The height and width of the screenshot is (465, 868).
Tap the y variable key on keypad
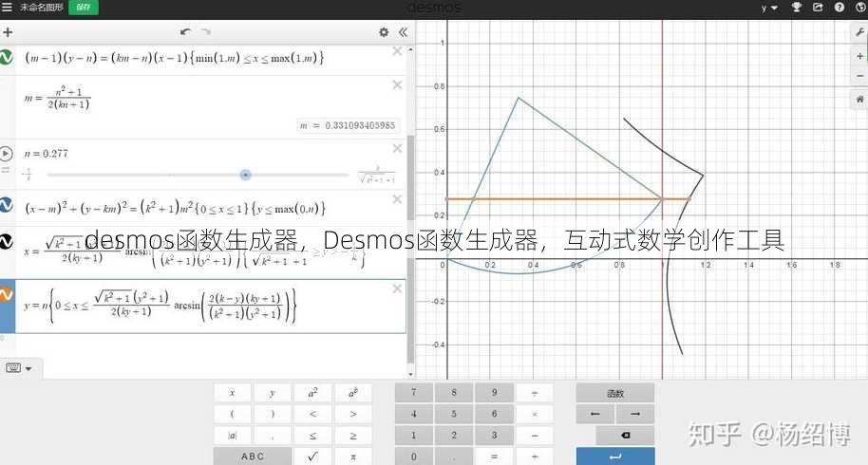[x=273, y=393]
